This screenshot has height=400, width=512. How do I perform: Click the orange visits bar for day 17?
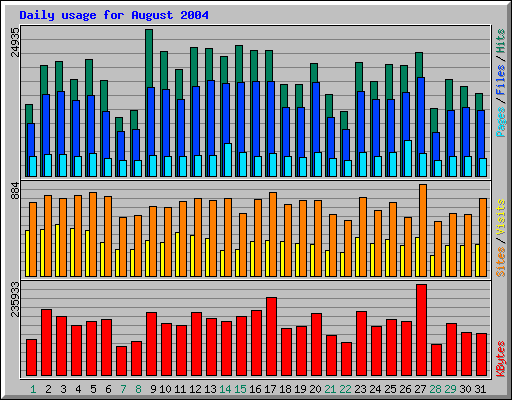273,234
